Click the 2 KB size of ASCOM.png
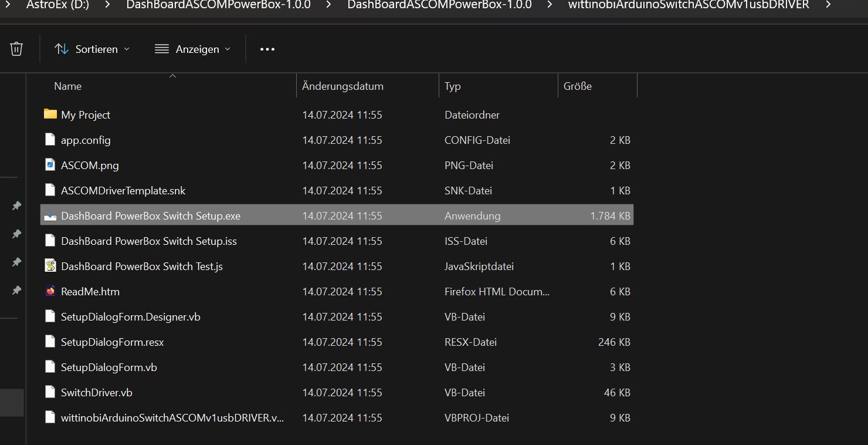 [620, 166]
